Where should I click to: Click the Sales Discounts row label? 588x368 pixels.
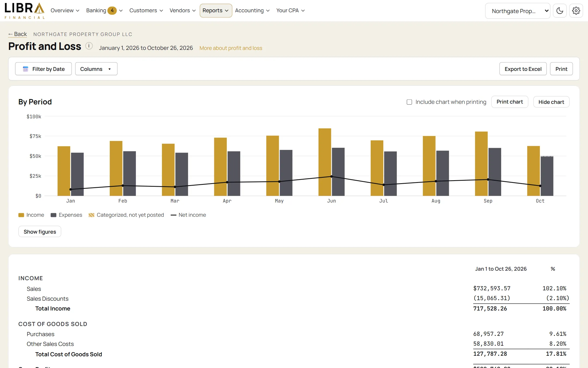47,299
